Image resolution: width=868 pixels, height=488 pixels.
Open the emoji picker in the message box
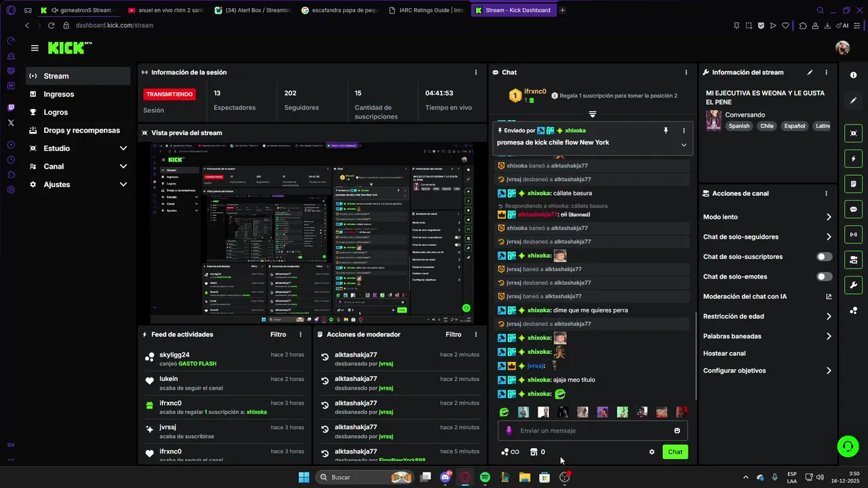tap(677, 430)
